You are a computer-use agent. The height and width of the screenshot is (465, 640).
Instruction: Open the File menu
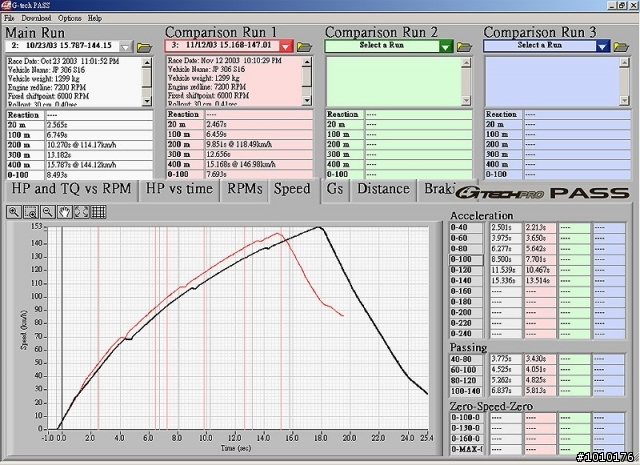click(9, 18)
